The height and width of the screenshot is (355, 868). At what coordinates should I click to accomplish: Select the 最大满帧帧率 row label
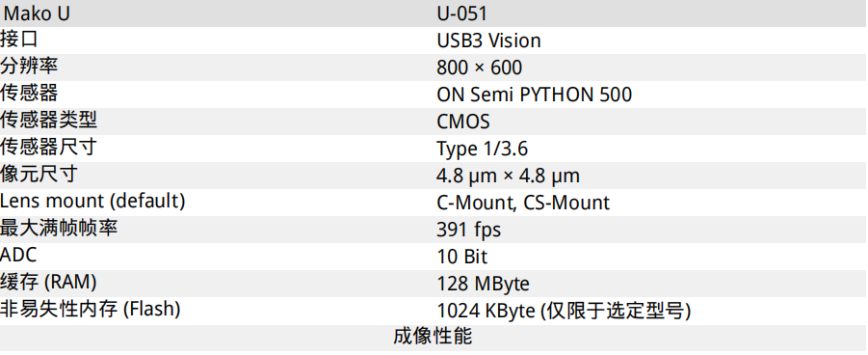click(x=59, y=228)
